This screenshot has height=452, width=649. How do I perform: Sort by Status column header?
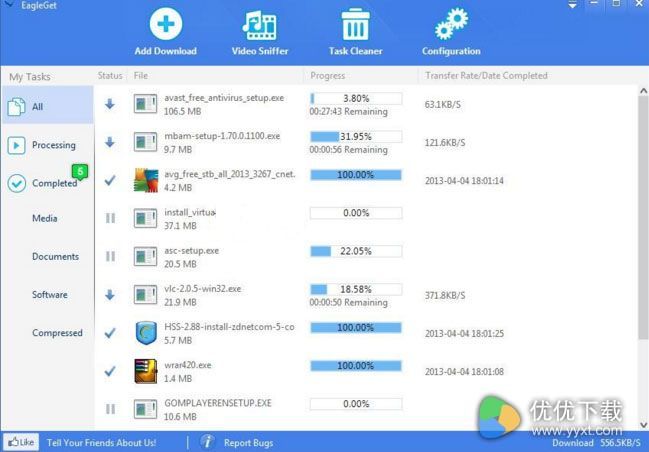[110, 76]
